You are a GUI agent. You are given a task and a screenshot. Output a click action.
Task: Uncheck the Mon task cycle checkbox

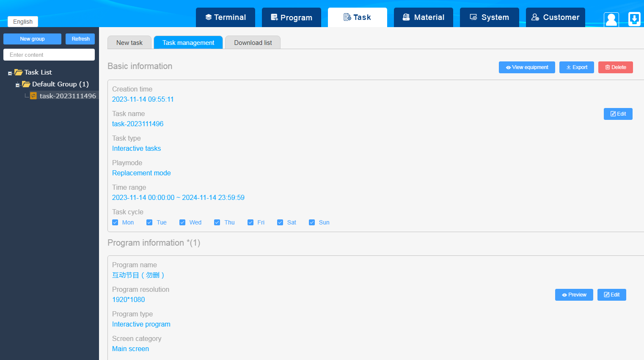115,222
